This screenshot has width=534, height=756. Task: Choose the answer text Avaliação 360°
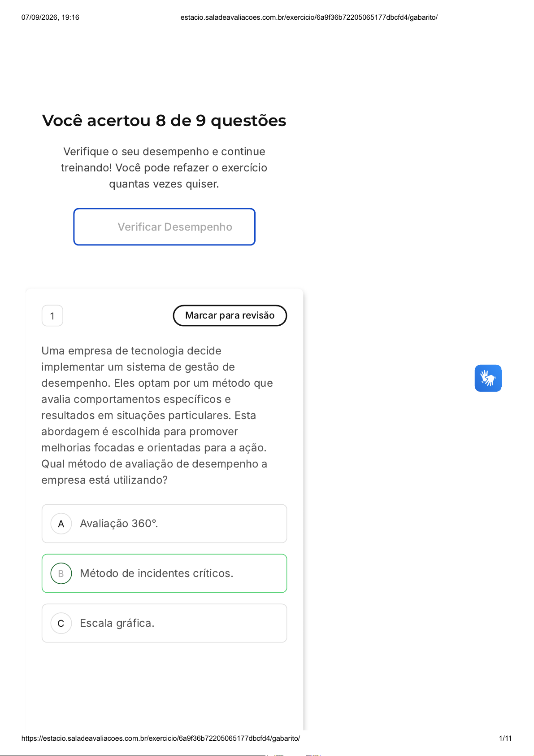(119, 524)
